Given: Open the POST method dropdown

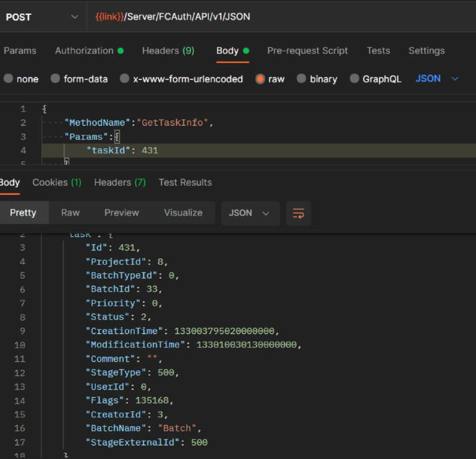Looking at the screenshot, I should coord(42,17).
